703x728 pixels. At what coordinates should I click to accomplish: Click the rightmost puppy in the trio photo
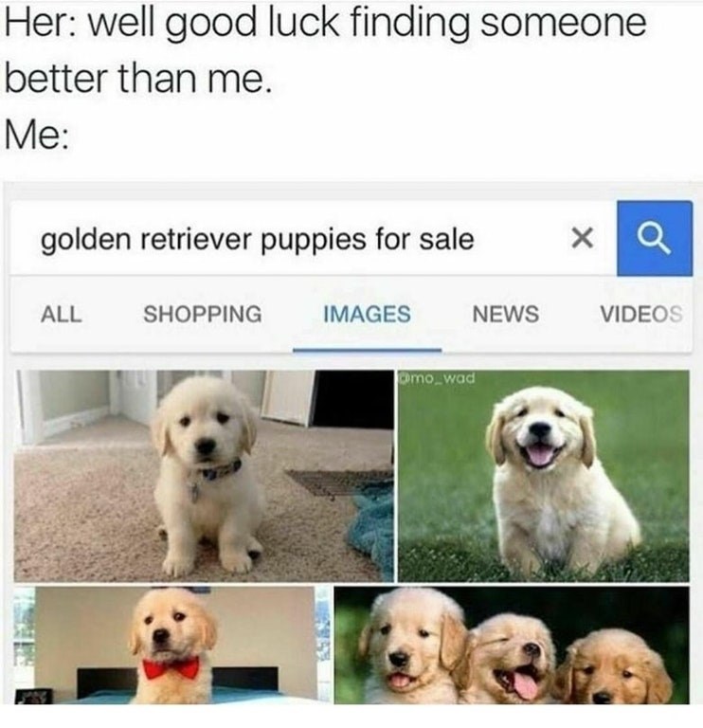click(617, 666)
